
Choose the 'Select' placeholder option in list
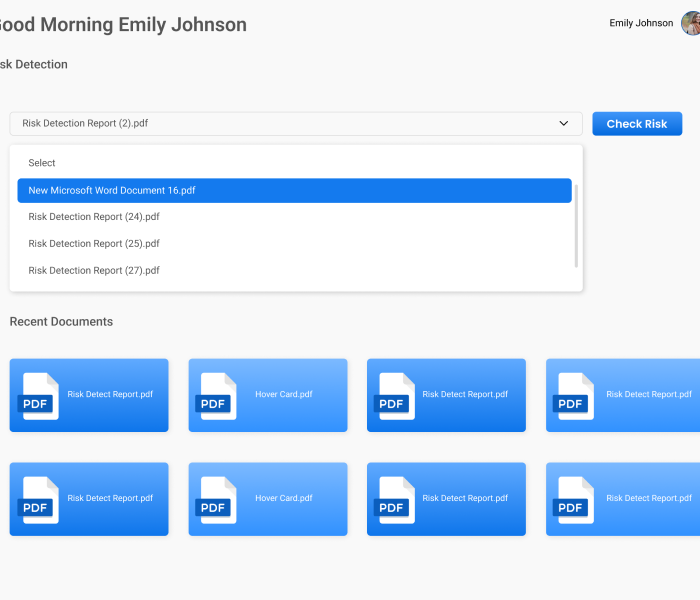pos(42,163)
